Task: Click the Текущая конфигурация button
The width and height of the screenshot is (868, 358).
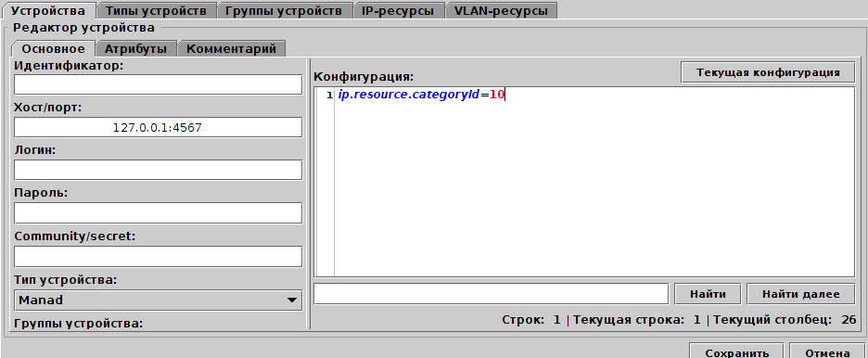Action: [x=768, y=72]
